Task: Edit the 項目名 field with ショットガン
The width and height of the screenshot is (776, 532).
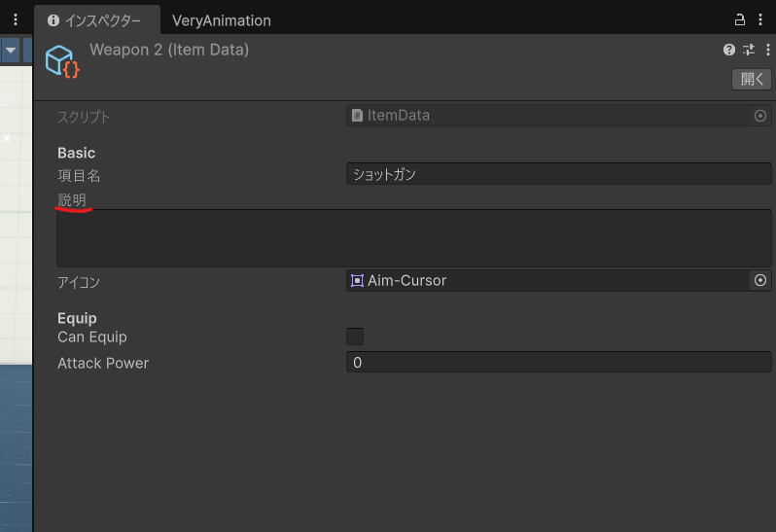Action: click(x=559, y=174)
